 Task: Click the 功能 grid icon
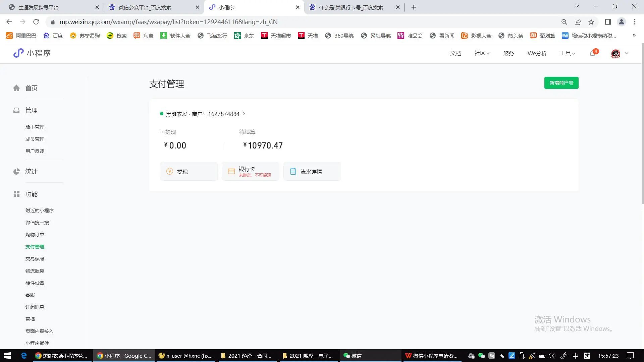(16, 194)
